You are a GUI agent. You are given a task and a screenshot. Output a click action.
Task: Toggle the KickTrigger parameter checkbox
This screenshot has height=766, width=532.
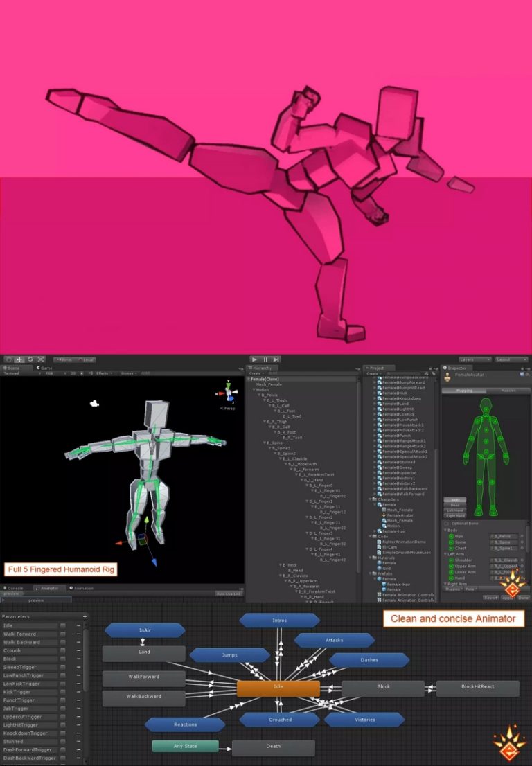[x=62, y=692]
